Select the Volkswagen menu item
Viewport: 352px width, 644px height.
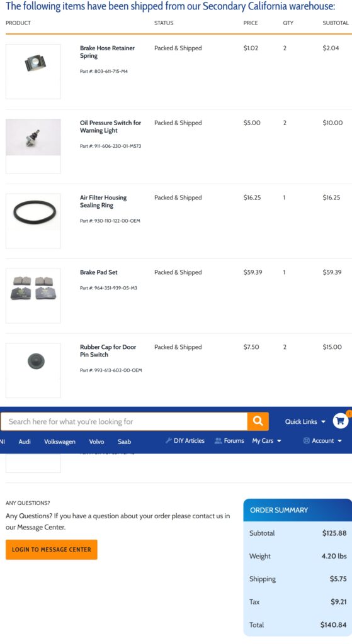pyautogui.click(x=60, y=441)
